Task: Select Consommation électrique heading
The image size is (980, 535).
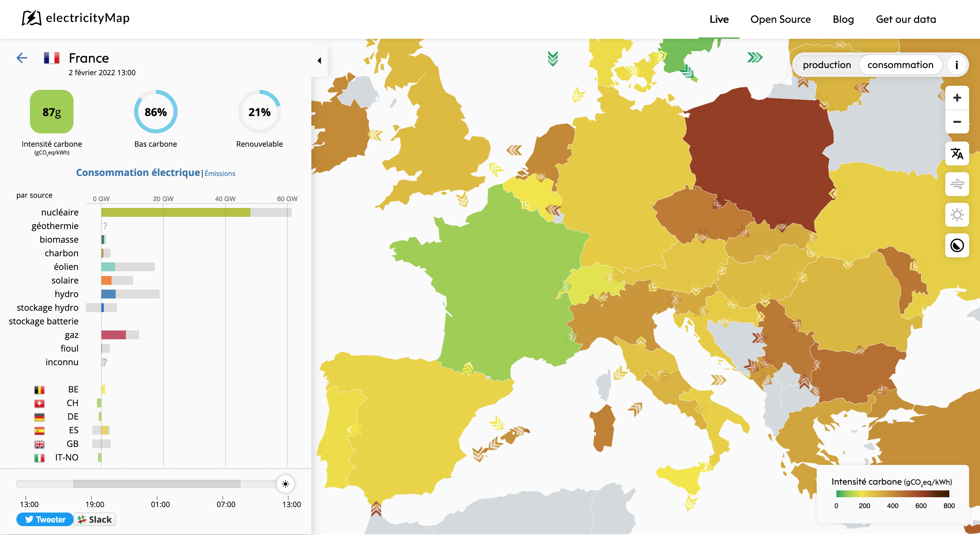Action: pos(138,172)
